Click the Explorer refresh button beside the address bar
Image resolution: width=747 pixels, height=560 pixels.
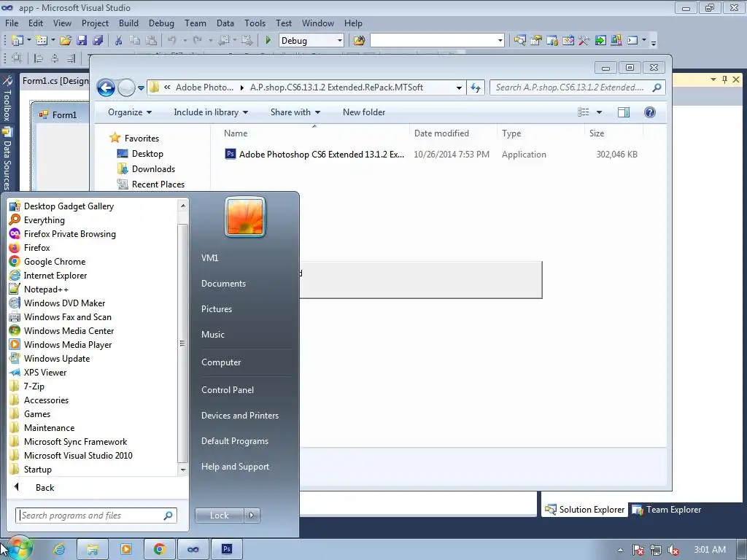tap(476, 87)
